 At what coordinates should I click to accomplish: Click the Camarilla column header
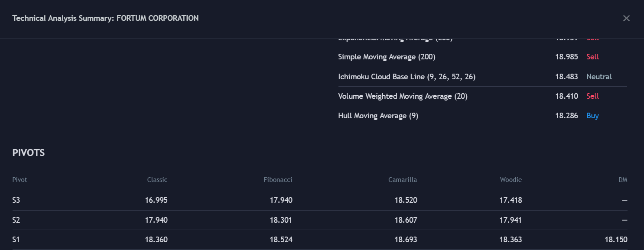402,180
